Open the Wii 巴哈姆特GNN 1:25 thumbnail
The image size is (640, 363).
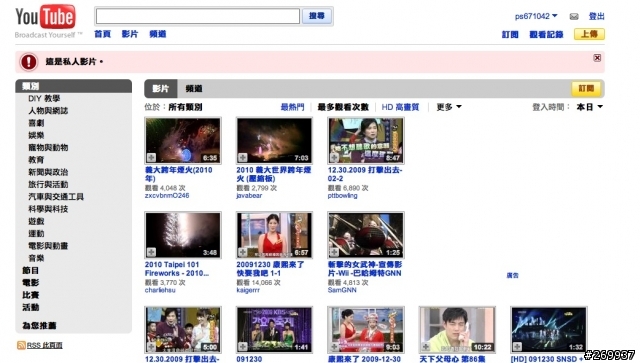coord(366,235)
